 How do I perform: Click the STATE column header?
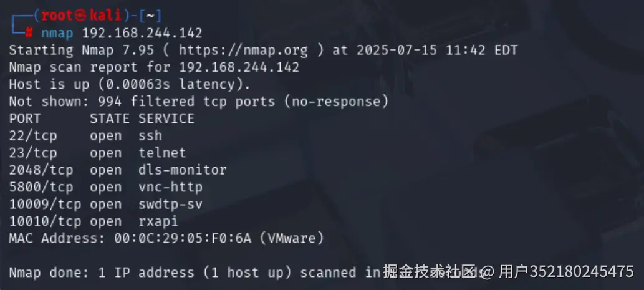tap(110, 118)
